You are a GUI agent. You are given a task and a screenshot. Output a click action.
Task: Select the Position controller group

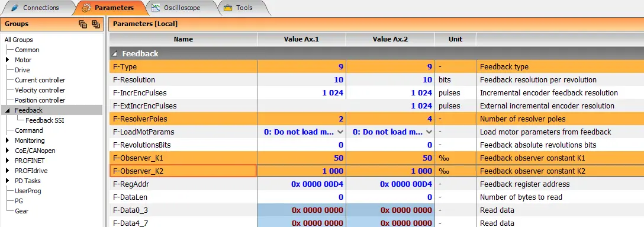(x=40, y=100)
